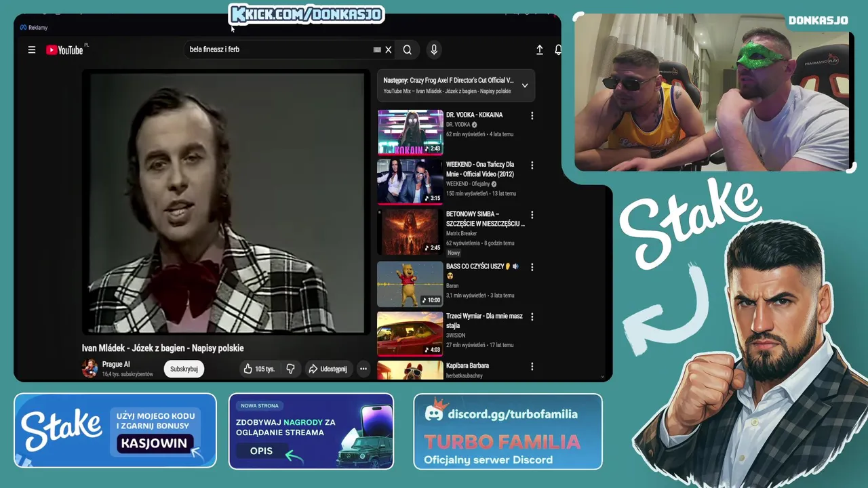Open the 'Prague AI' channel name
Image resolution: width=868 pixels, height=488 pixels.
116,365
